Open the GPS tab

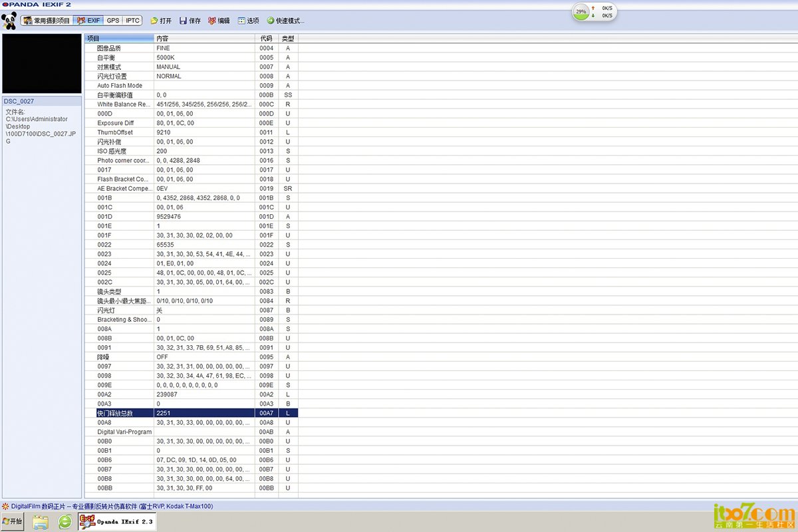coord(113,21)
